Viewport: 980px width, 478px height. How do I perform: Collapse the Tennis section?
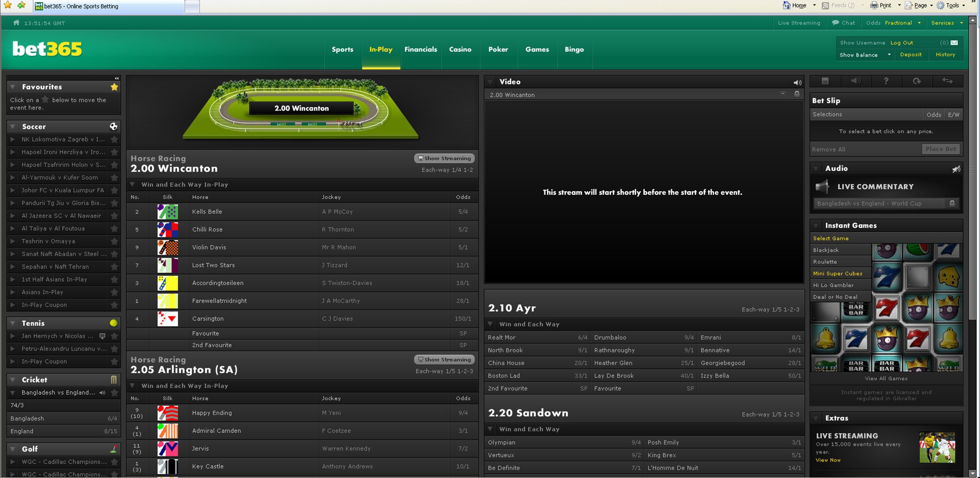point(13,323)
